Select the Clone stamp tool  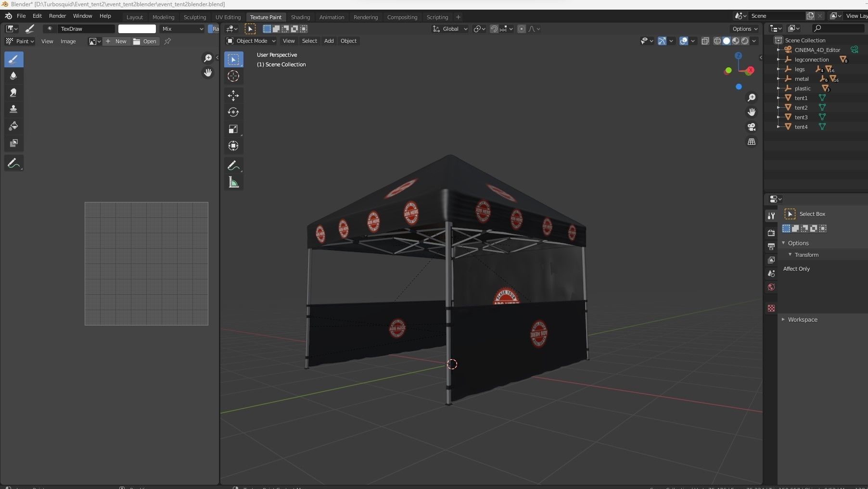13,109
